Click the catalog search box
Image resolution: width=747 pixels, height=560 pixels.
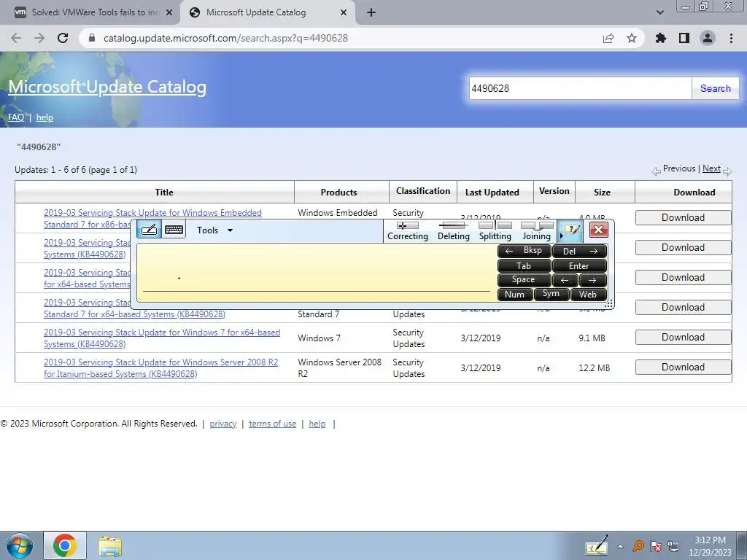click(x=580, y=88)
